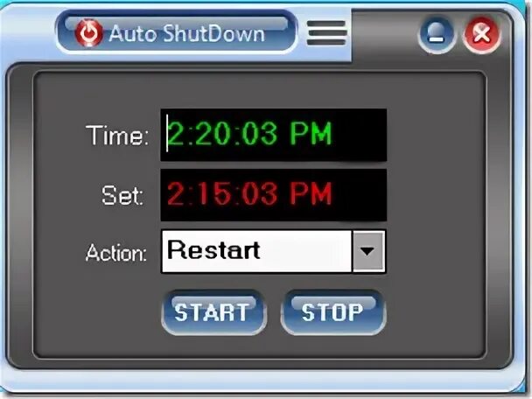This screenshot has height=399, width=532.
Task: Click the STOP button
Action: tap(333, 312)
